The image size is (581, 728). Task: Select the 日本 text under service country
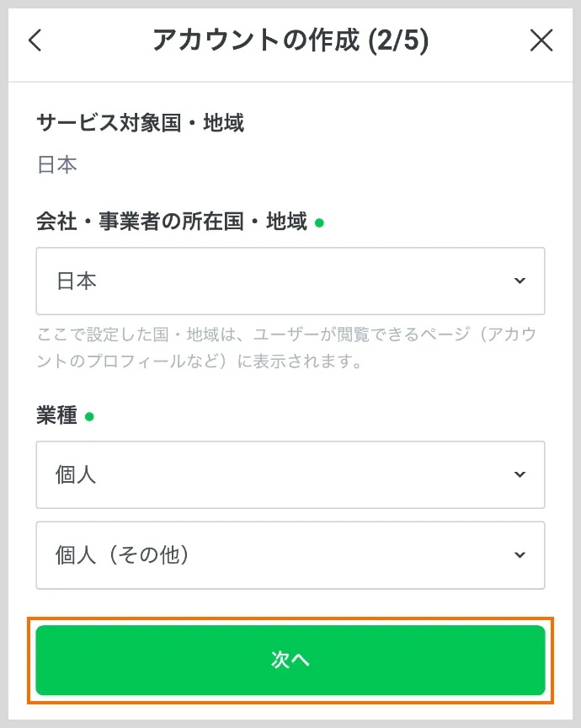click(56, 164)
